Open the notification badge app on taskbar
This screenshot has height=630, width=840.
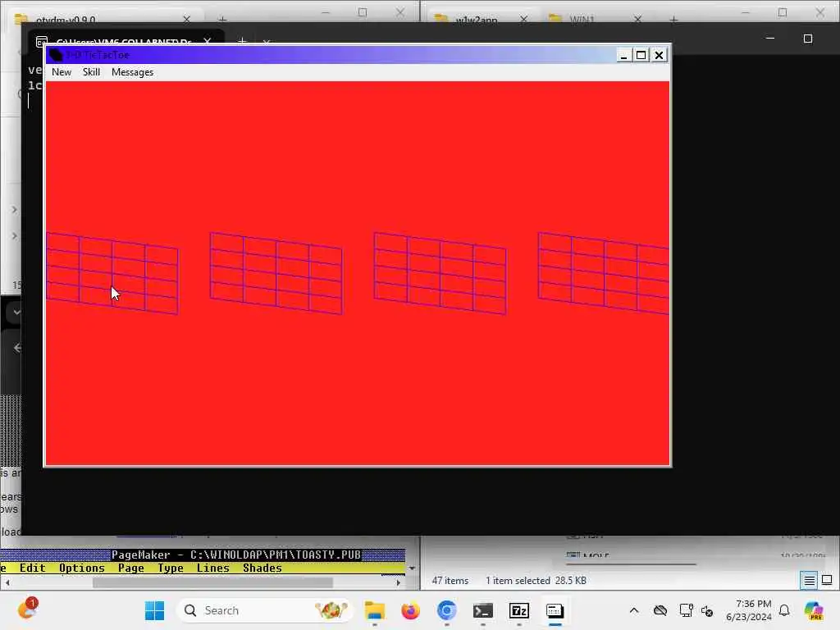(27, 609)
